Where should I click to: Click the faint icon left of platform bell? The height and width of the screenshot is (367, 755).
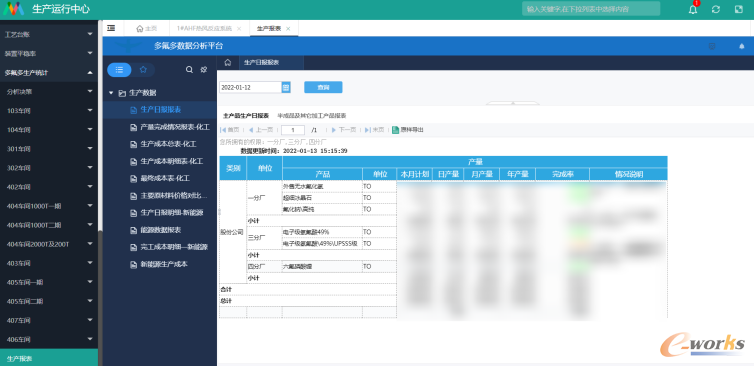tap(712, 46)
